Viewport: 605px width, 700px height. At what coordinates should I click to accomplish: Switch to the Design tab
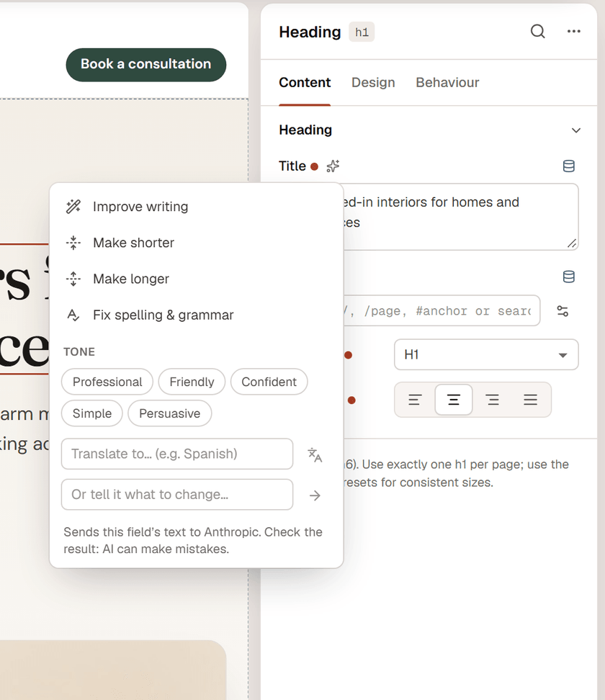point(373,83)
